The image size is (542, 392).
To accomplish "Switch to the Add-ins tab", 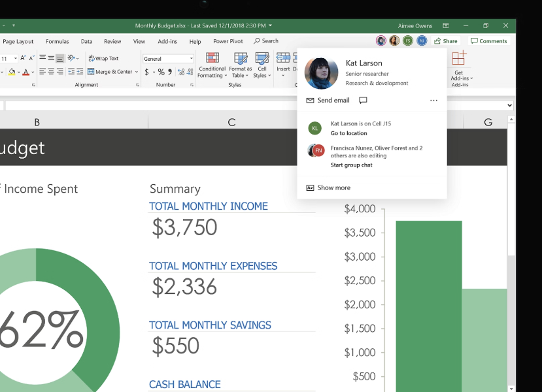I will tap(167, 41).
